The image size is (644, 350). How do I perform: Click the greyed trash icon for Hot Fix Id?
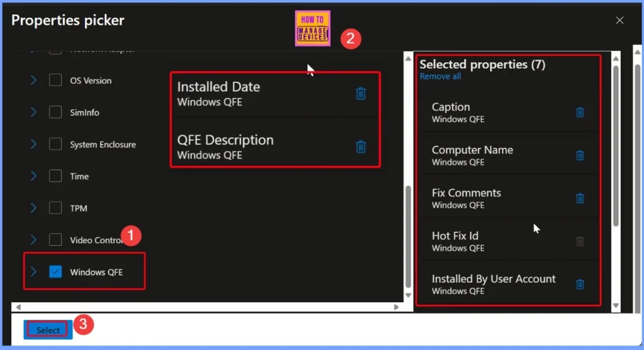pyautogui.click(x=580, y=241)
